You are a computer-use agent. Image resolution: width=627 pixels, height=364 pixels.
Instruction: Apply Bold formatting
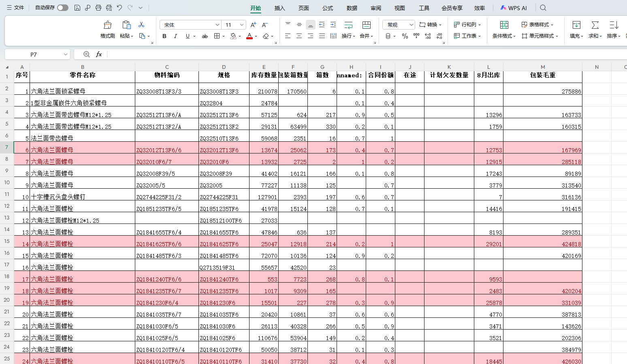(x=164, y=36)
